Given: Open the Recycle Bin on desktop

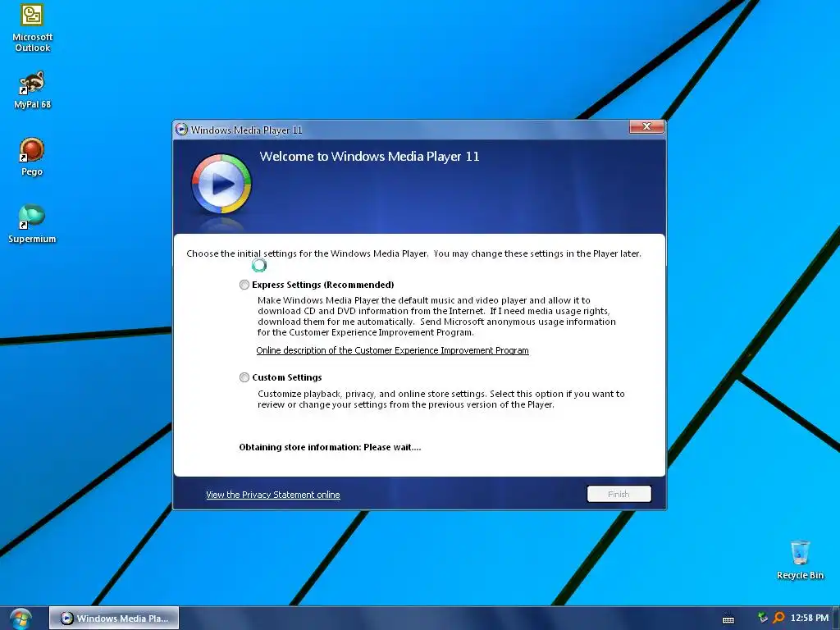Looking at the screenshot, I should 800,559.
